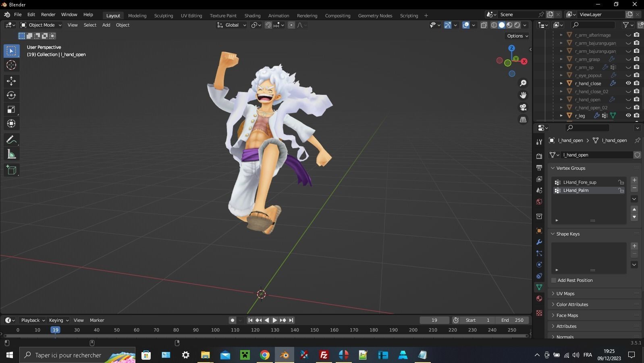This screenshot has height=363, width=644.
Task: Open the Render menu
Action: (x=48, y=15)
